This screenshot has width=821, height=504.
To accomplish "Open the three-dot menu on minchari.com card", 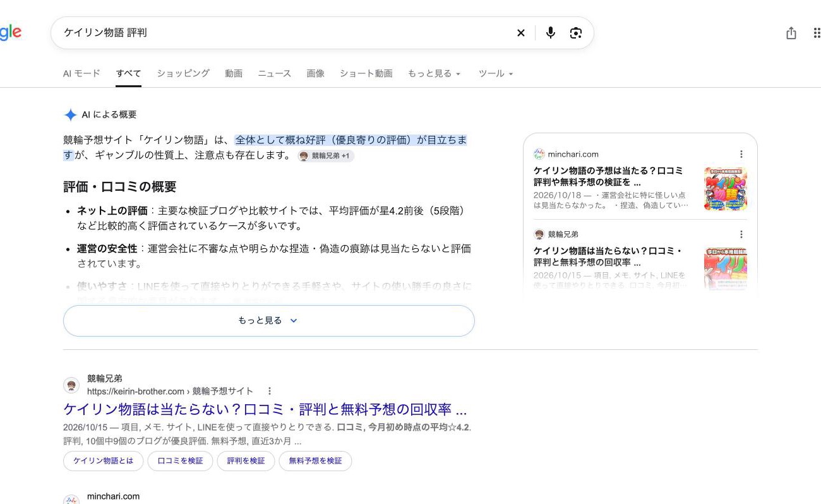I will pos(741,154).
